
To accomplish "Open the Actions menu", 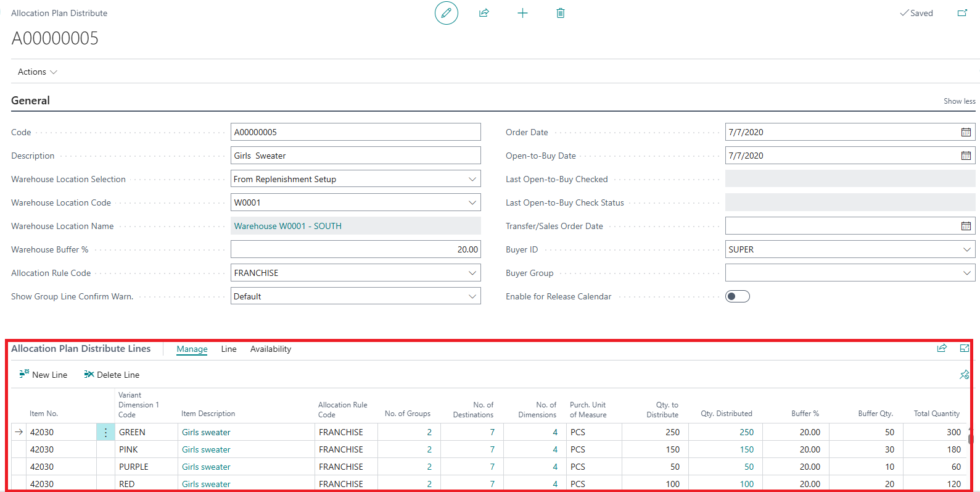I will click(x=37, y=72).
